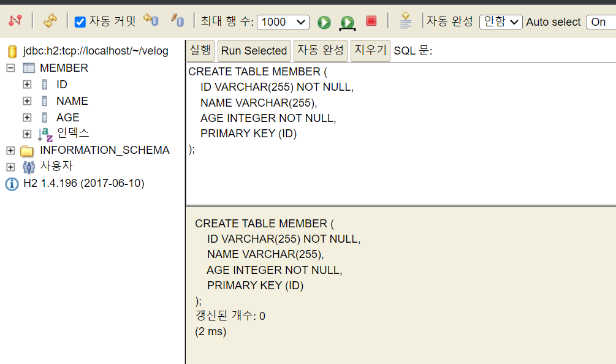Click the AGE column icon
Image resolution: width=616 pixels, height=364 pixels.
(x=44, y=118)
